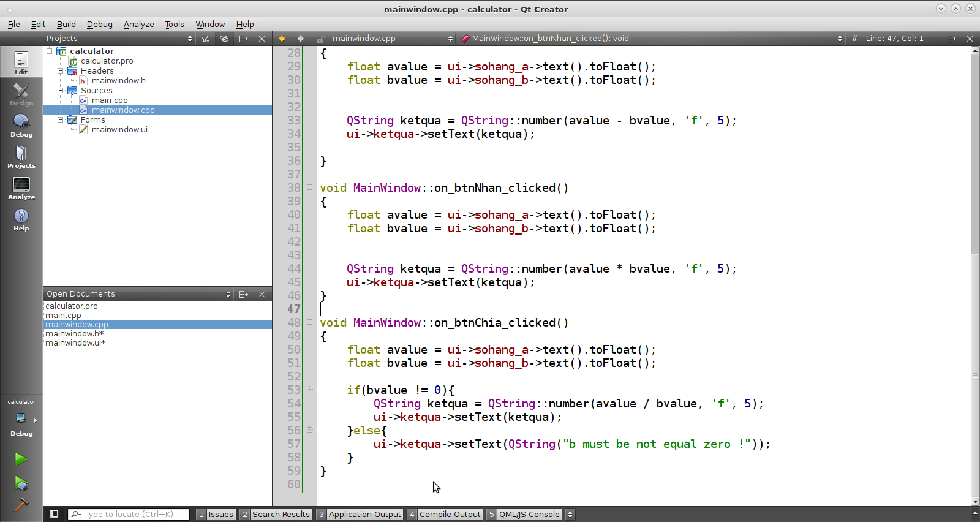Image resolution: width=980 pixels, height=522 pixels.
Task: Show the Compile Output pane
Action: coord(445,514)
